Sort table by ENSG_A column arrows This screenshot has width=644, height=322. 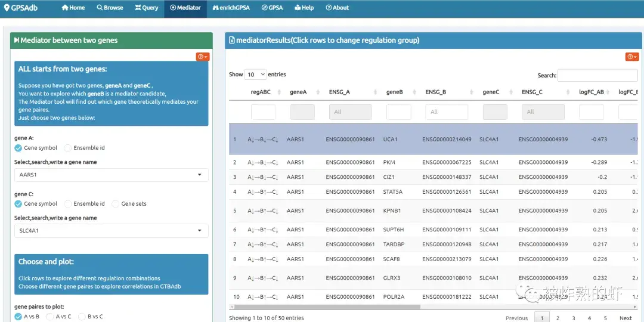coord(376,92)
